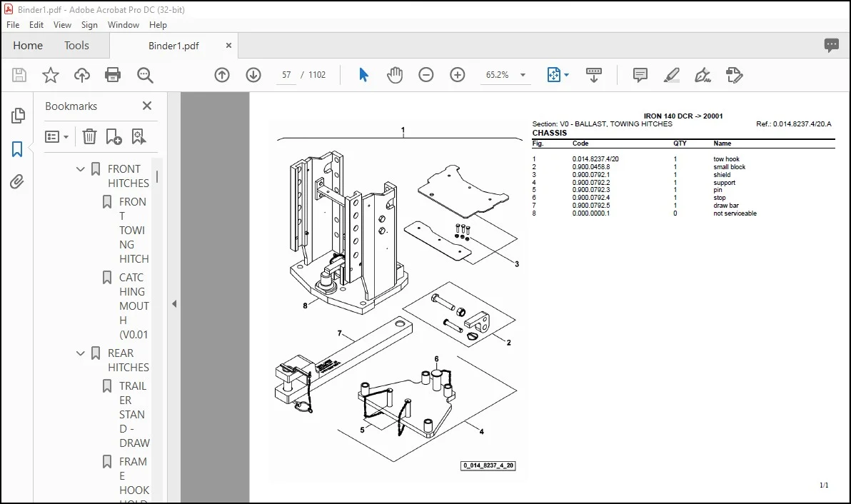Select the FRONT HITCHES bookmark label
Viewport: 851px width, 504px height.
pos(128,176)
